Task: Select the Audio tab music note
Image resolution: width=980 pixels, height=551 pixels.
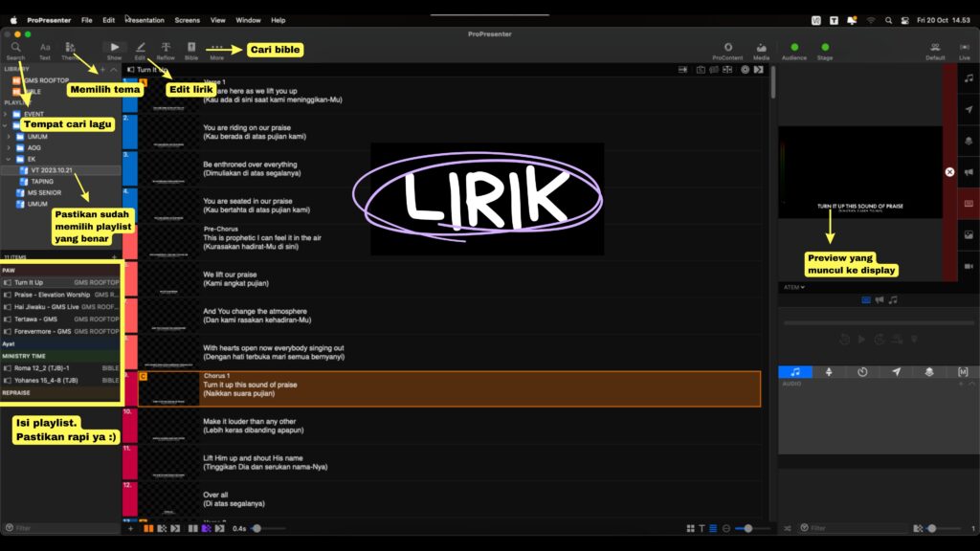Action: (795, 372)
